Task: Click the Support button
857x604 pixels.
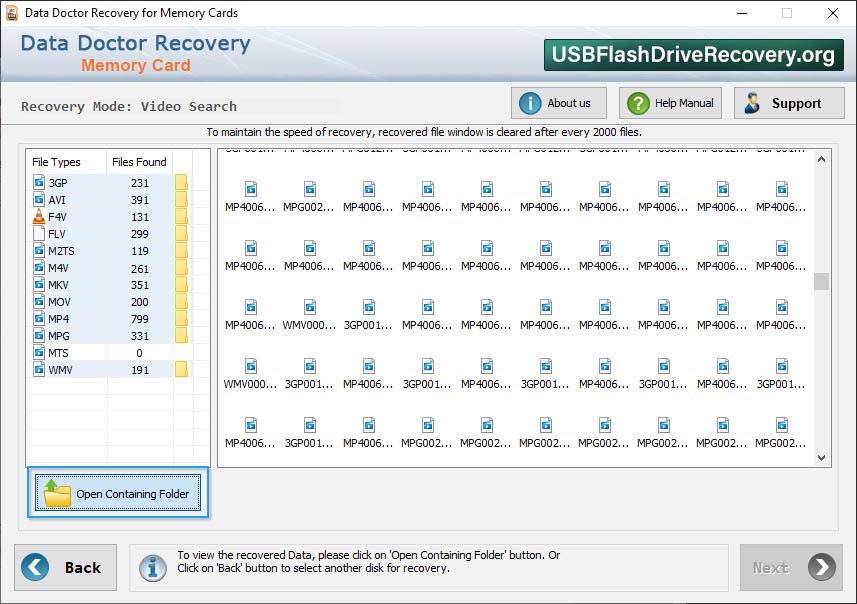Action: click(x=789, y=103)
